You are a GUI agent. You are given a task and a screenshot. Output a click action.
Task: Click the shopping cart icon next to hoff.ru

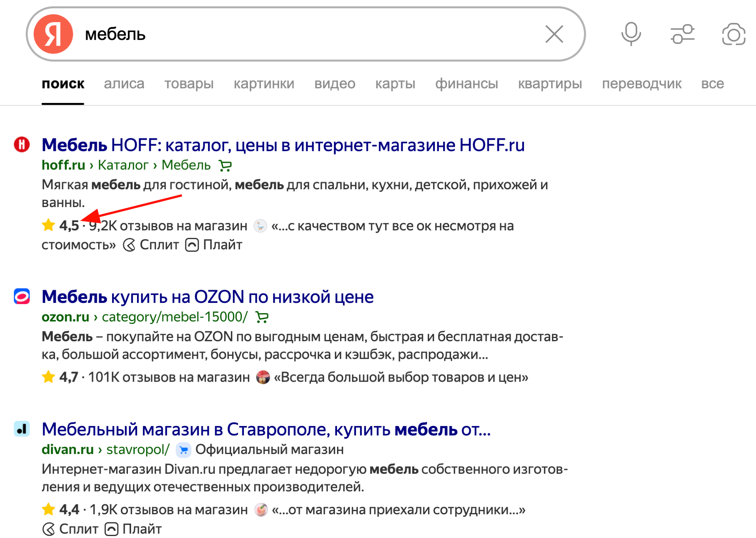point(225,165)
